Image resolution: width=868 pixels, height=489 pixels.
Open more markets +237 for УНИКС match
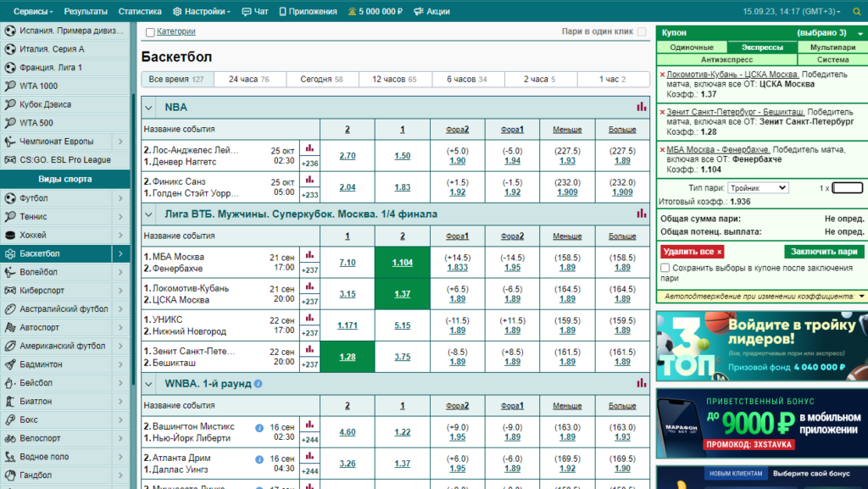click(309, 333)
